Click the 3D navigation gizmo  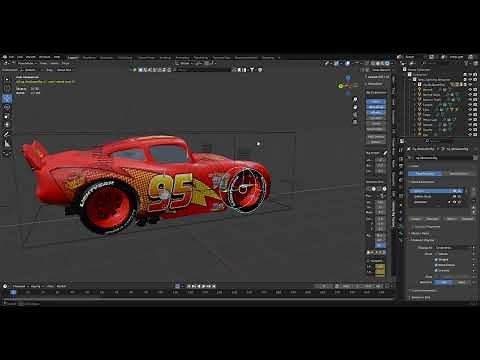point(348,85)
